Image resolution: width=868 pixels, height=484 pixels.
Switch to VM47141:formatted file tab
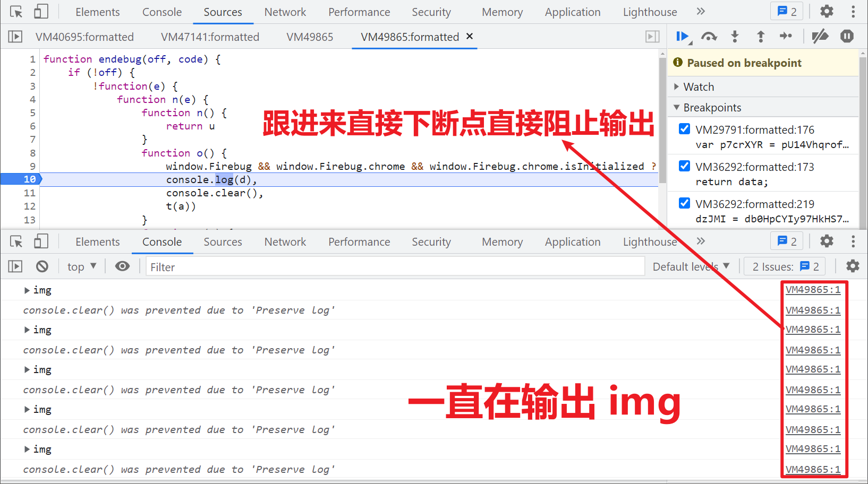[x=210, y=37]
